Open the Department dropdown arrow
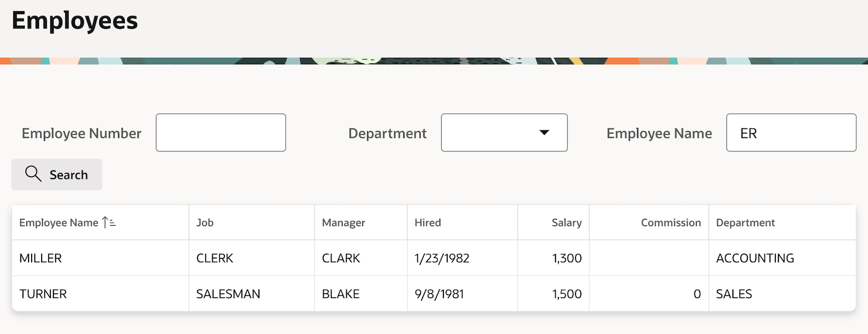Viewport: 868px width, 334px height. pos(544,132)
